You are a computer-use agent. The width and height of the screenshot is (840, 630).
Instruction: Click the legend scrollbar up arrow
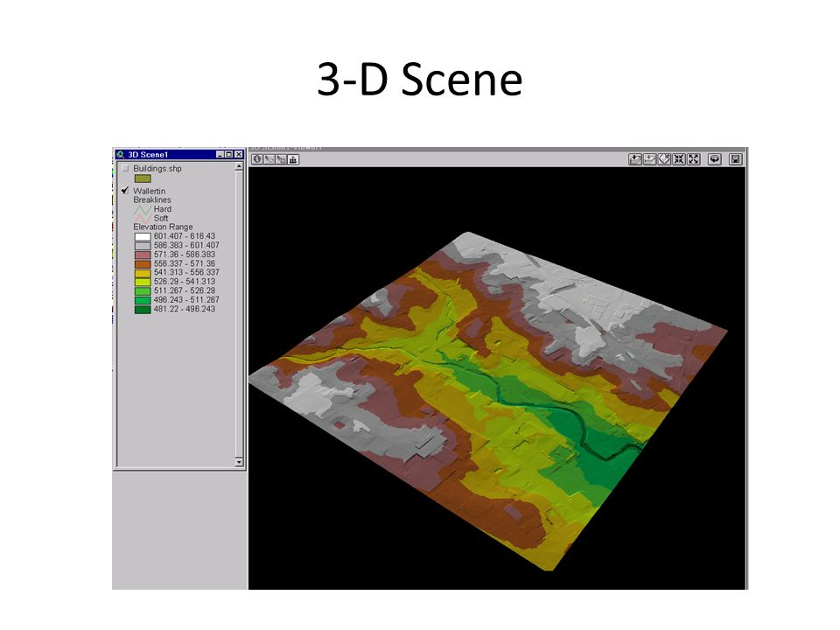[239, 166]
